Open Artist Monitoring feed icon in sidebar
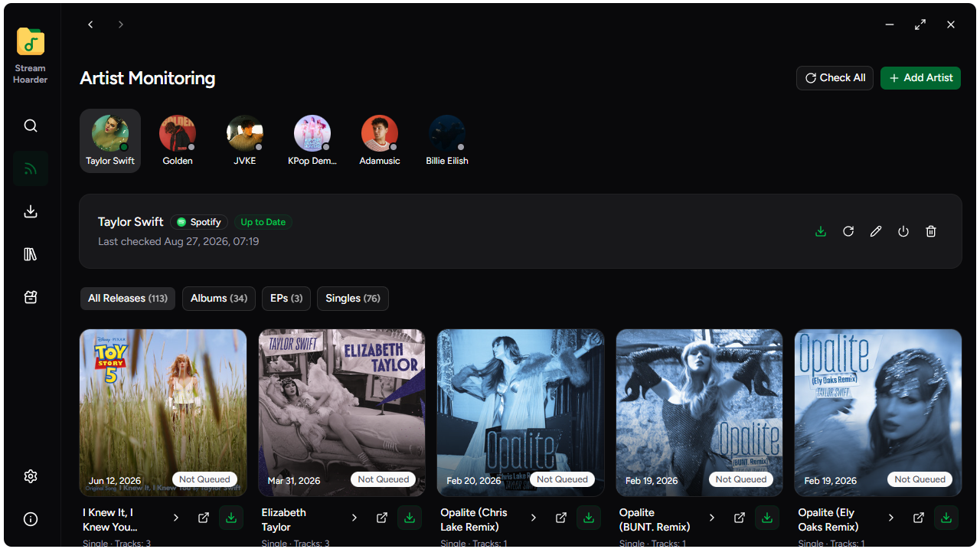980x549 pixels. coord(31,168)
